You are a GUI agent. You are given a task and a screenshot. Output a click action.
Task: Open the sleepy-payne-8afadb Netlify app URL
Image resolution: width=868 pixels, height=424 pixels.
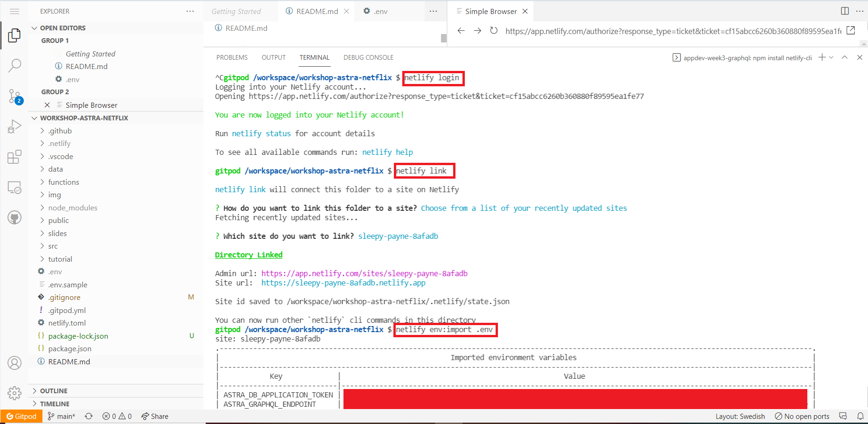343,283
